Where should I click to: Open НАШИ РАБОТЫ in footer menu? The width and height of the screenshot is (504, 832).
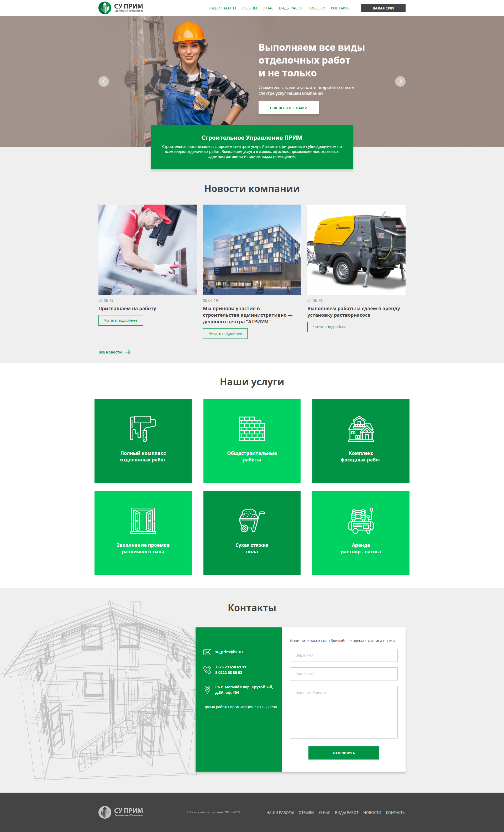point(280,812)
